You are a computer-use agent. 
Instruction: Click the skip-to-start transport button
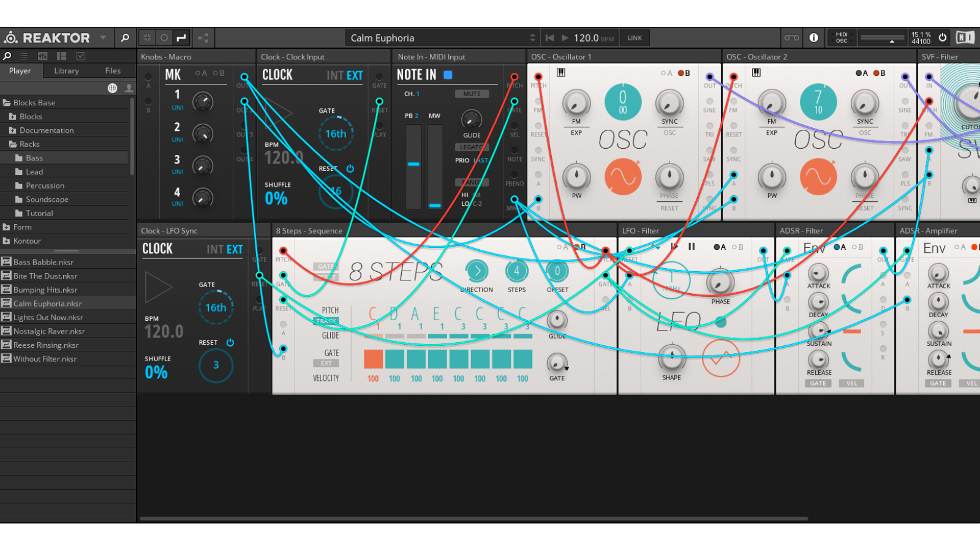[549, 38]
